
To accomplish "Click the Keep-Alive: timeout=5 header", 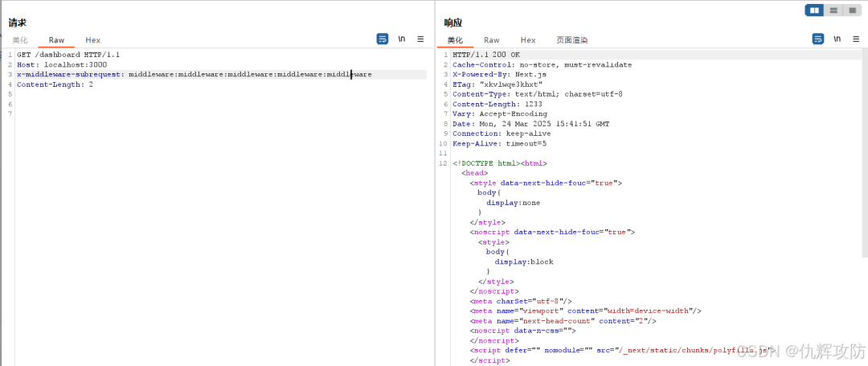I will point(499,143).
